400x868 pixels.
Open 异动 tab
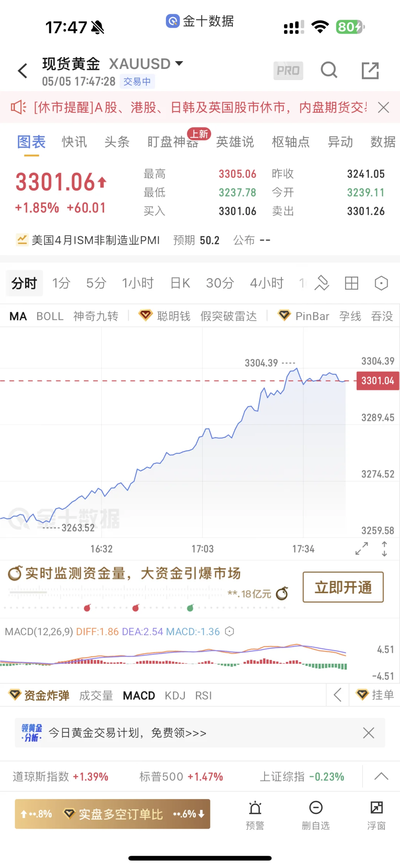tap(340, 142)
